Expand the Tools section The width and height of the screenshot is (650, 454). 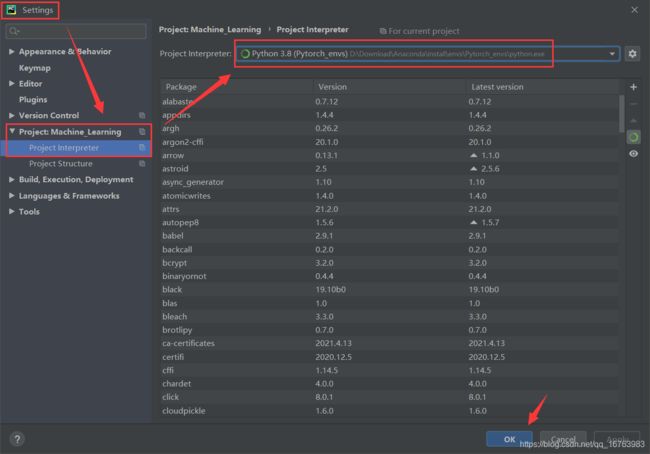(12, 211)
